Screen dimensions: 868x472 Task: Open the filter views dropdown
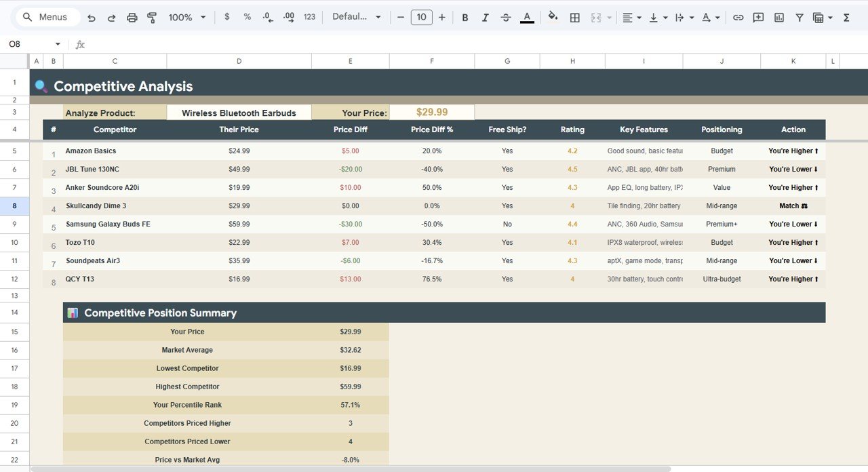point(823,18)
